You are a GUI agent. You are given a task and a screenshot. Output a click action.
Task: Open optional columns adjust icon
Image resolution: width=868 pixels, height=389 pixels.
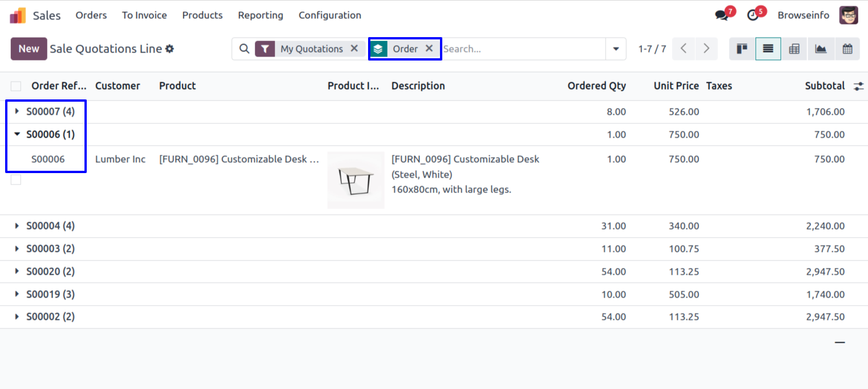[858, 86]
